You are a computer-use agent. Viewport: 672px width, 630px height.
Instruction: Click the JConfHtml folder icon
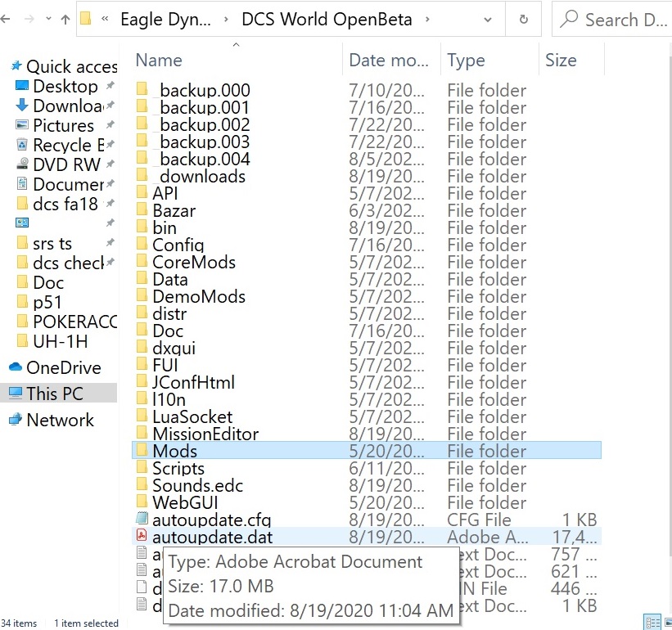tap(142, 380)
